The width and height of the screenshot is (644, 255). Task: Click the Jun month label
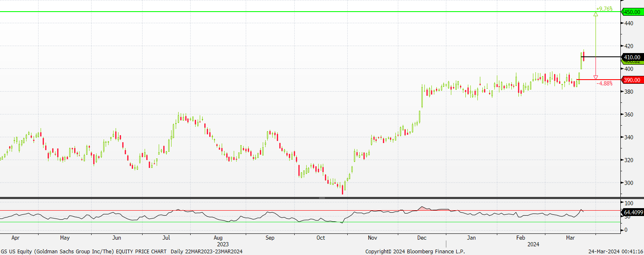[x=117, y=238]
